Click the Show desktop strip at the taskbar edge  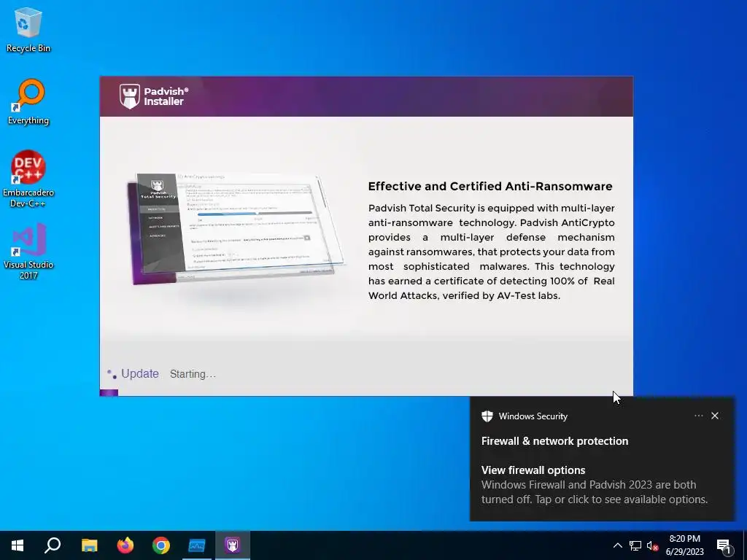[x=745, y=545]
